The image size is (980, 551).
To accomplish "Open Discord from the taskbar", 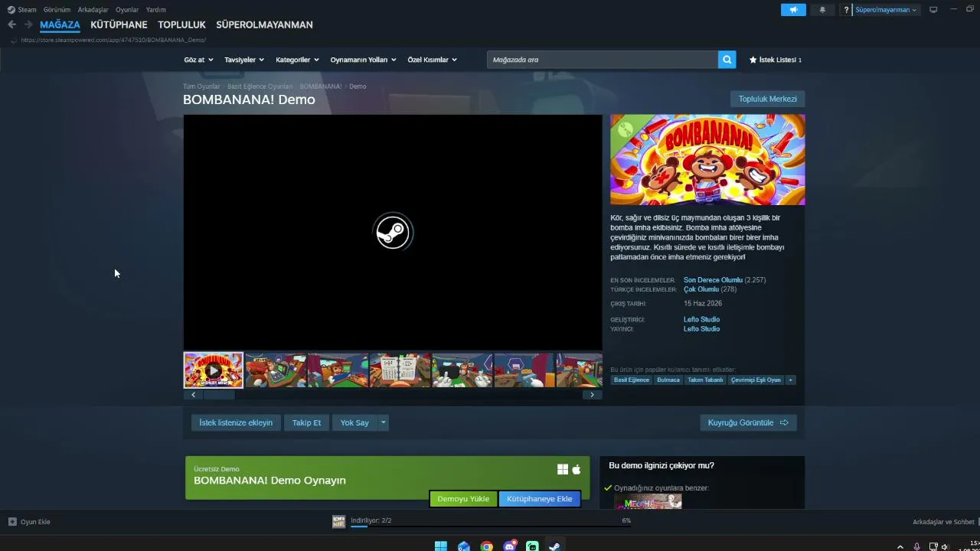I will click(x=510, y=546).
